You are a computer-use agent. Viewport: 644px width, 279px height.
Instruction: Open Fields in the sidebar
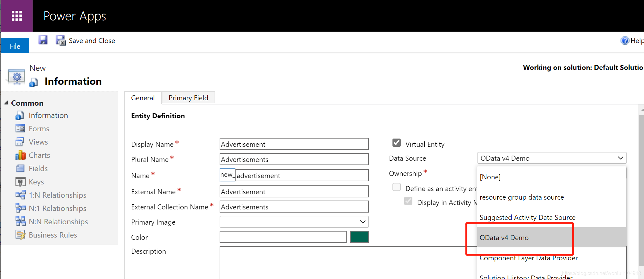[x=38, y=169]
